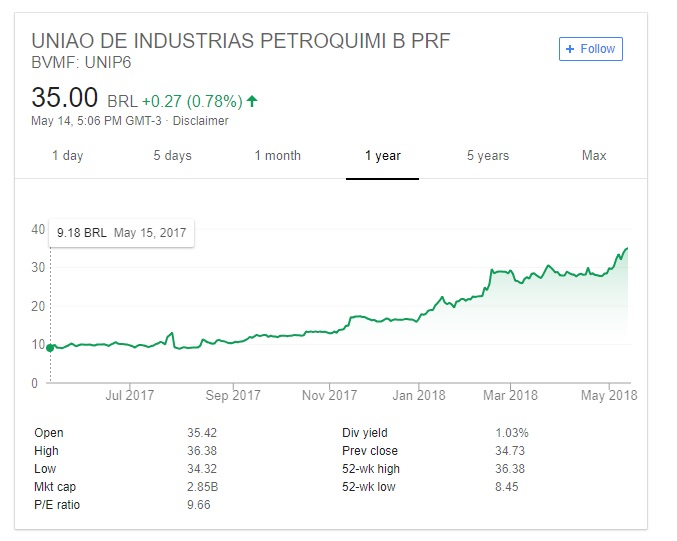Switch to the 1 day tab
The width and height of the screenshot is (677, 541).
pyautogui.click(x=68, y=155)
